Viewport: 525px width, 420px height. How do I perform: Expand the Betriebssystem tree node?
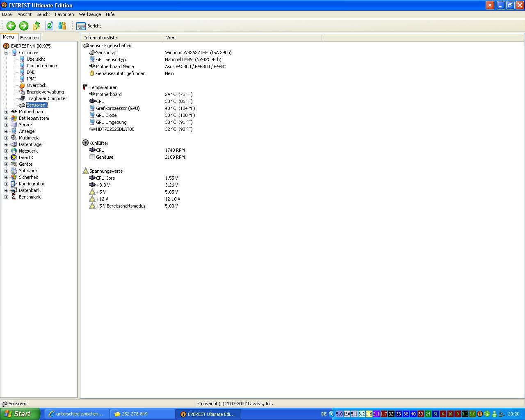[6, 118]
